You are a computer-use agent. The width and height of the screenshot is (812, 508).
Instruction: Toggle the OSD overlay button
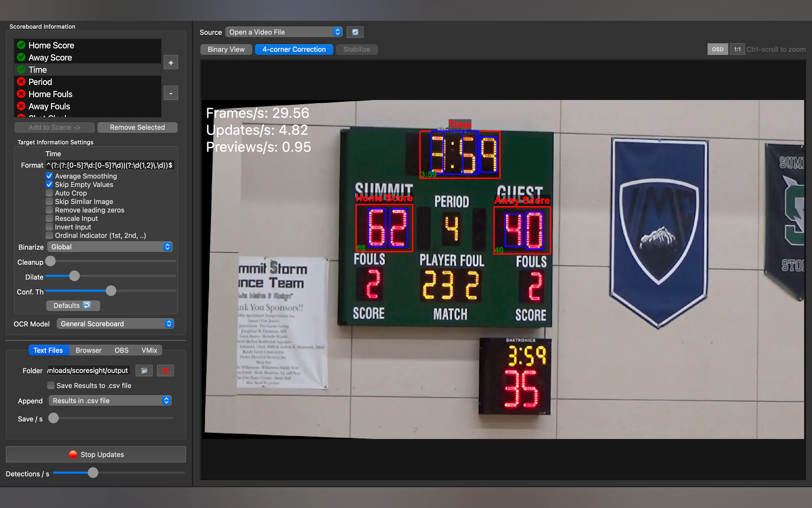click(717, 49)
